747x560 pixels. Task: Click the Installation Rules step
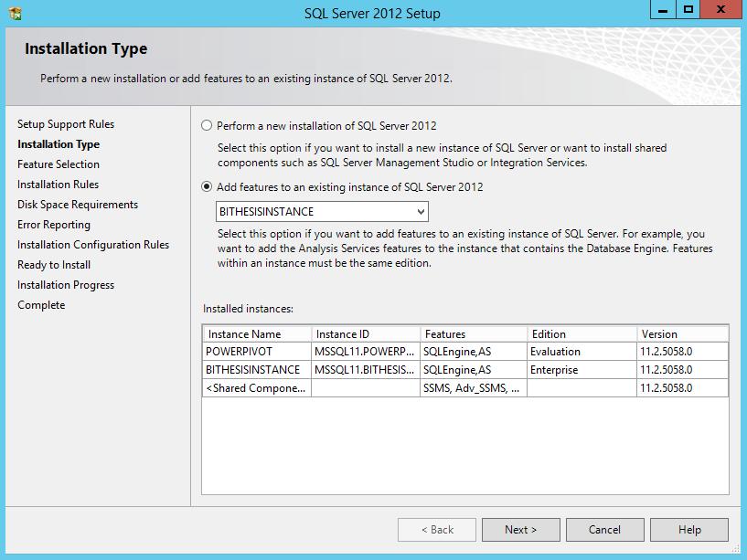[x=59, y=185]
